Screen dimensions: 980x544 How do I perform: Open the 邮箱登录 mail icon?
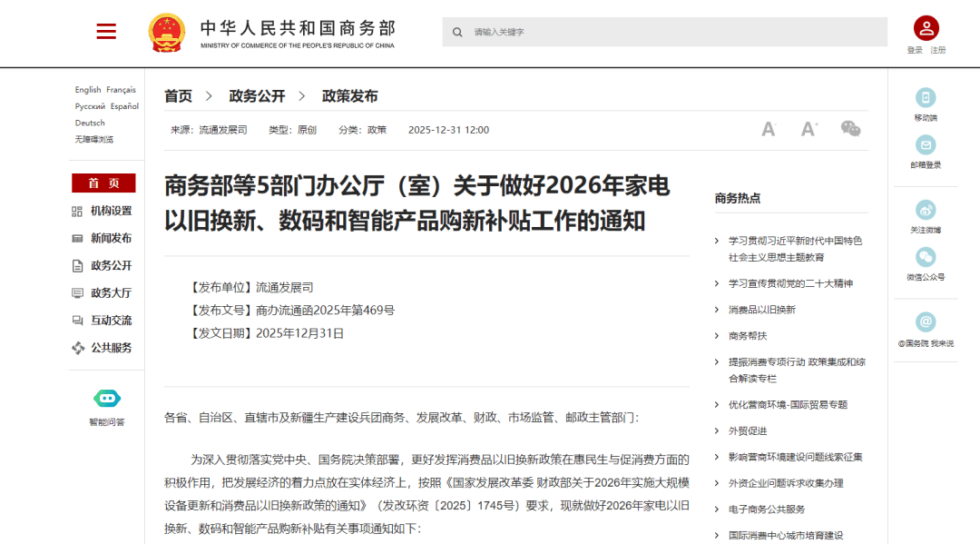pyautogui.click(x=926, y=144)
